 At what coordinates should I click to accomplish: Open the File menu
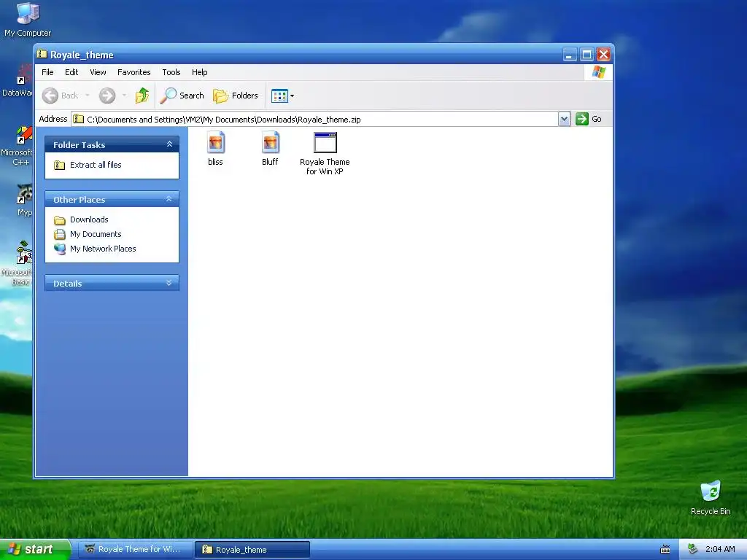47,72
